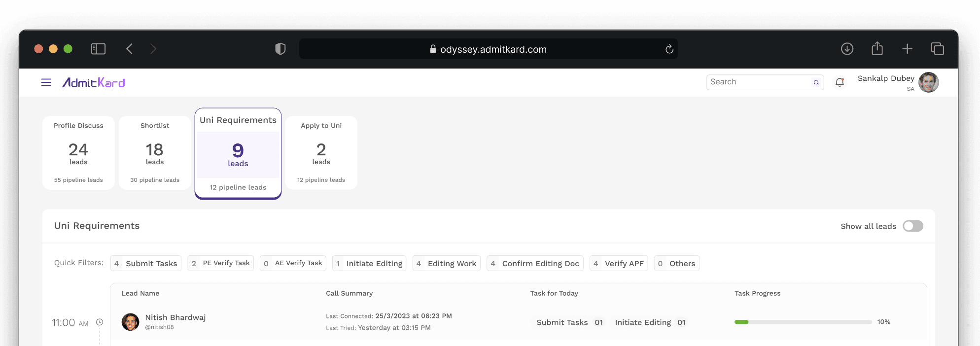Click the @nitish08 handle
The width and height of the screenshot is (980, 346).
[x=159, y=327]
